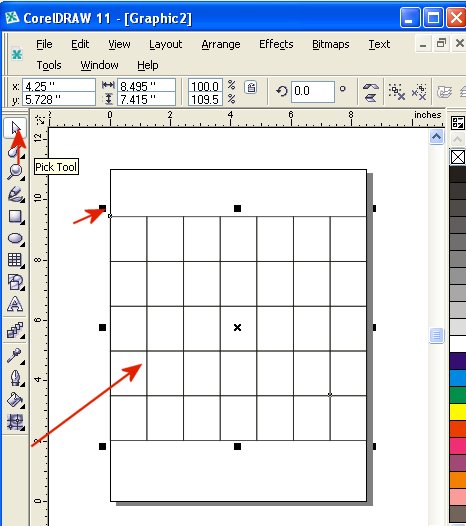Pick the yellow color swatch
The height and width of the screenshot is (526, 466).
click(x=458, y=412)
